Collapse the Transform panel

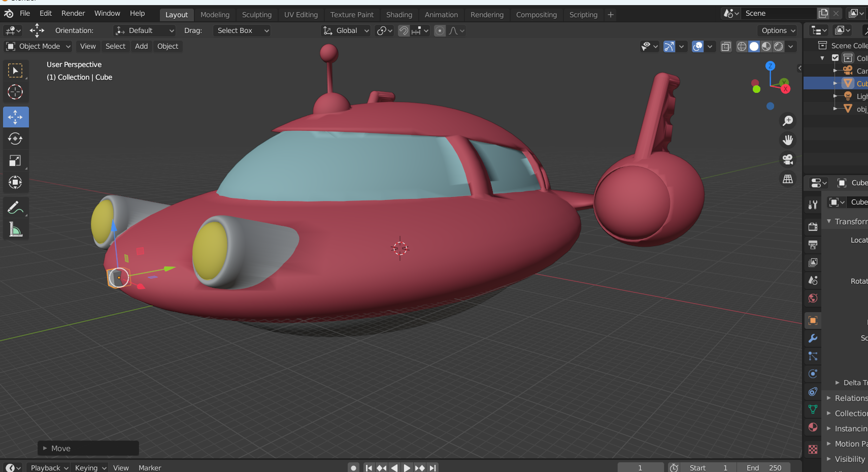tap(829, 221)
